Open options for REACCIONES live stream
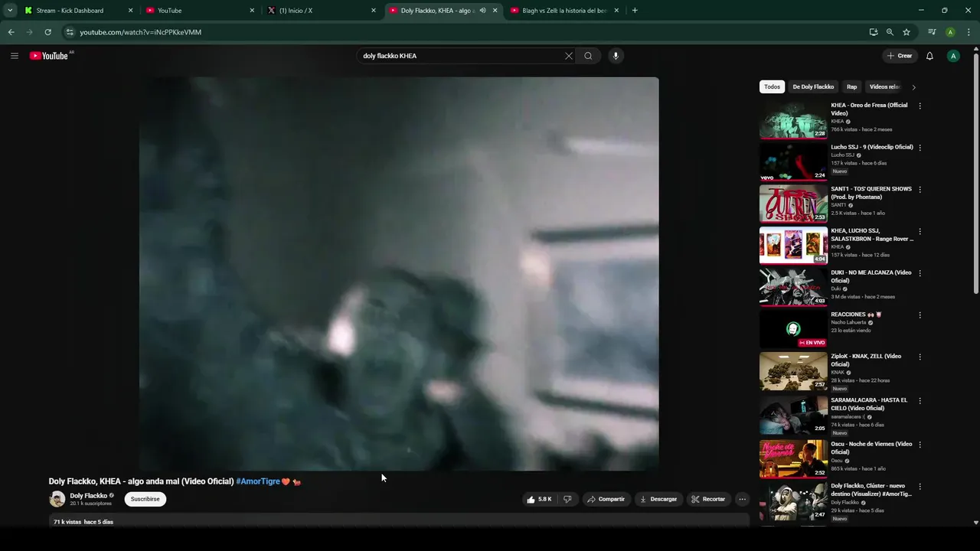Viewport: 980px width, 551px height. [920, 315]
